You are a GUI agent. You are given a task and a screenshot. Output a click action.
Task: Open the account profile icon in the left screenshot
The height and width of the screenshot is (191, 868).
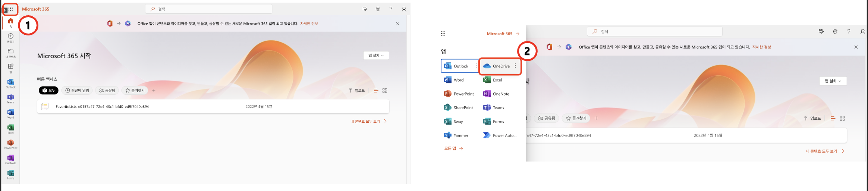404,9
